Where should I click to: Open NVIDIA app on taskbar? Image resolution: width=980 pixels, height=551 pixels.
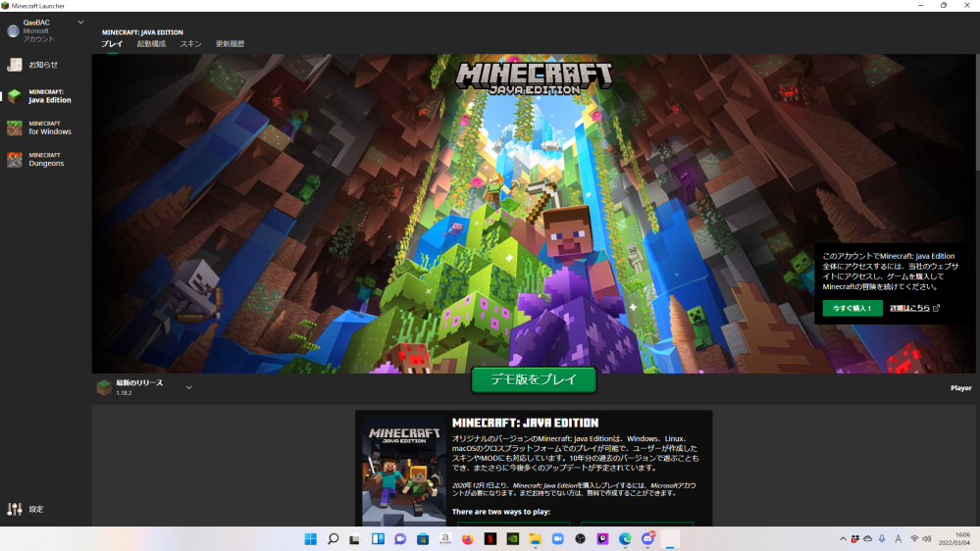click(512, 539)
